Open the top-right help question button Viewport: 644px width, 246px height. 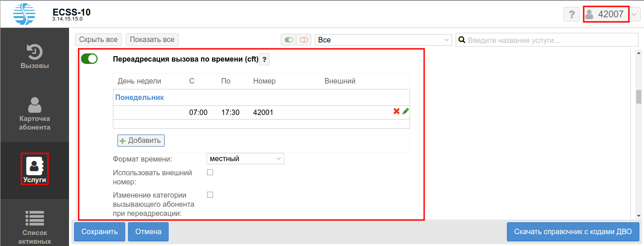pos(571,14)
